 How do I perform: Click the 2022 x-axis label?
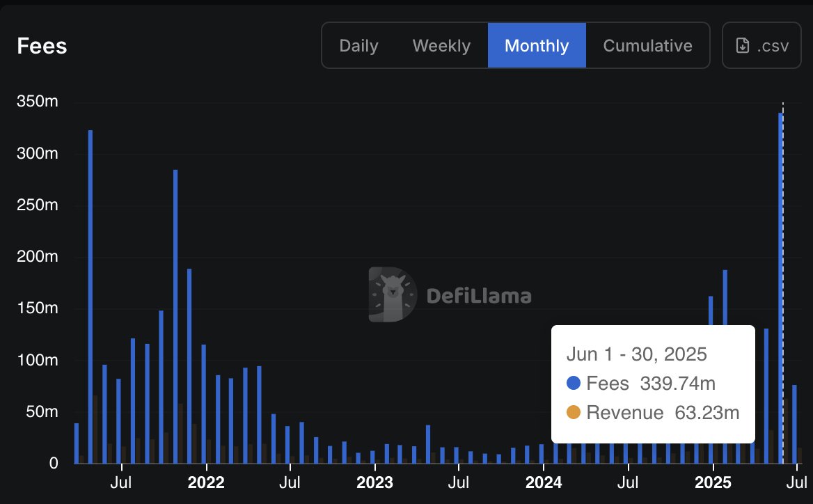[x=206, y=482]
